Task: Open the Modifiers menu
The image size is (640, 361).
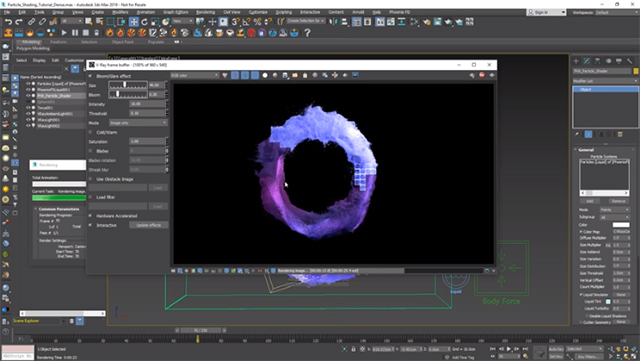Action: (120, 12)
